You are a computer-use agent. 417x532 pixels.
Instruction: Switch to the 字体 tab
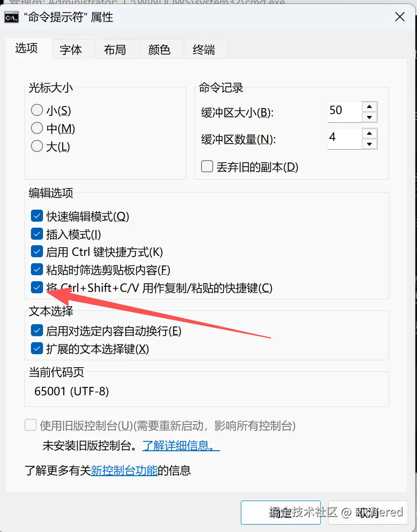pyautogui.click(x=71, y=49)
